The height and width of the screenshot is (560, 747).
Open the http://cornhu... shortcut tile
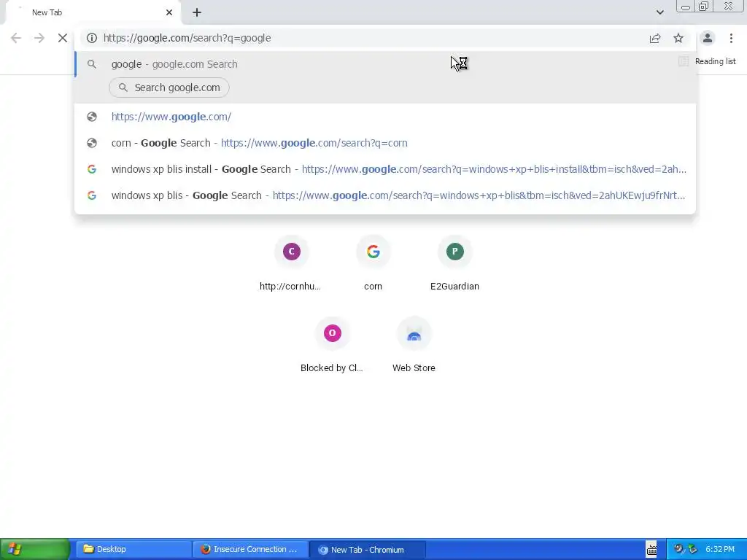[292, 263]
